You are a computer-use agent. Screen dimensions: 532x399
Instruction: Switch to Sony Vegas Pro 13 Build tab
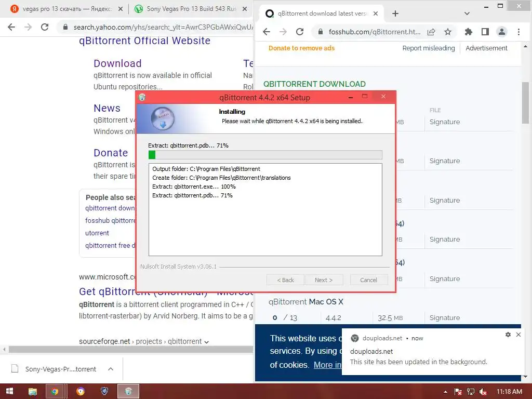[x=191, y=9]
